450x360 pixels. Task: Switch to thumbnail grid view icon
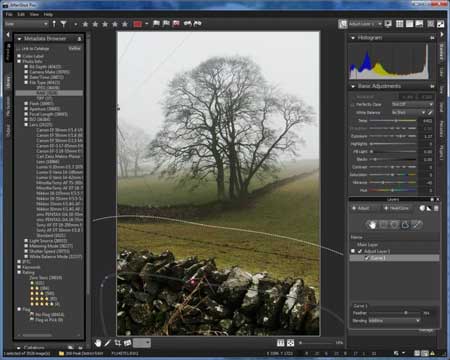[399, 24]
